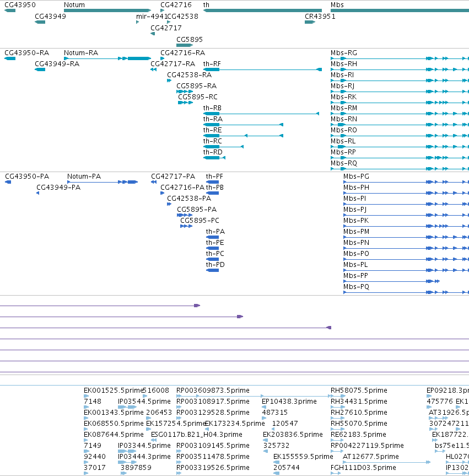Click ESG0117b.B21_H04.3prime EST
The image size is (469, 476).
point(154,440)
